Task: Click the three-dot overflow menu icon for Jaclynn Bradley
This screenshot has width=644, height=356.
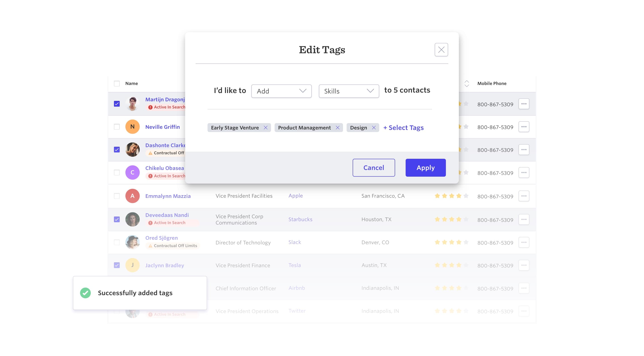Action: point(524,265)
